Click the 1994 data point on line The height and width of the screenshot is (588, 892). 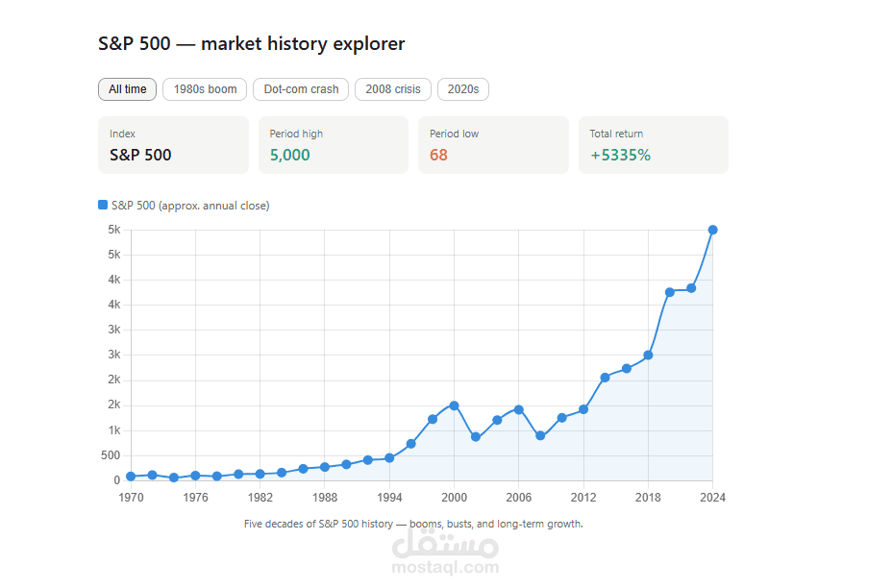pos(389,457)
